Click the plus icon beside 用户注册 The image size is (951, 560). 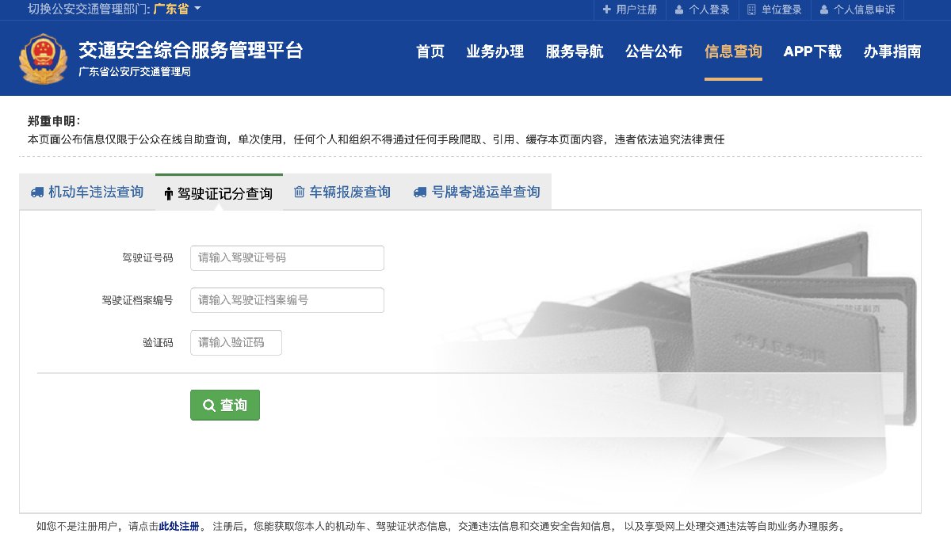[607, 10]
